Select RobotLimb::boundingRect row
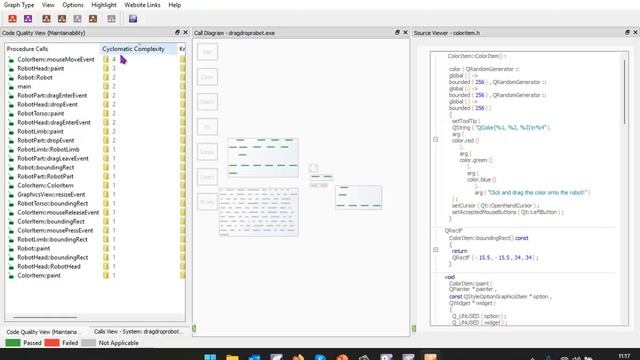The image size is (640, 360). (95, 240)
